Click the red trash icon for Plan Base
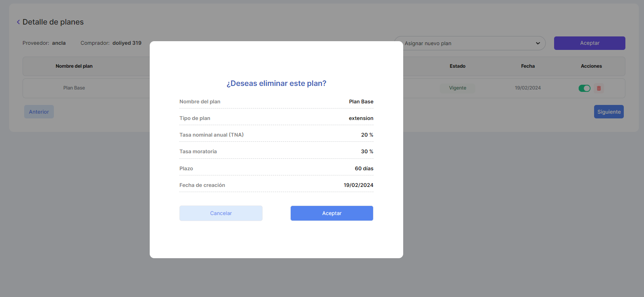 coord(599,88)
